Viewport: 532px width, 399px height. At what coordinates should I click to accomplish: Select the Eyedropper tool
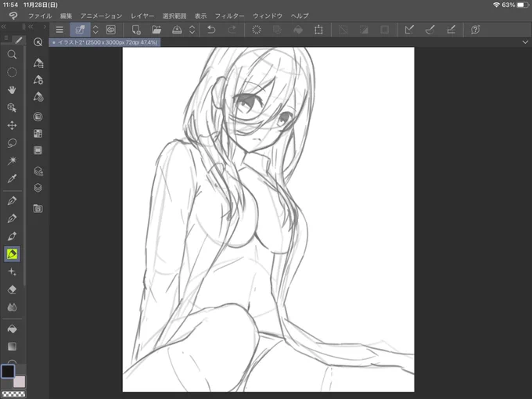click(12, 178)
